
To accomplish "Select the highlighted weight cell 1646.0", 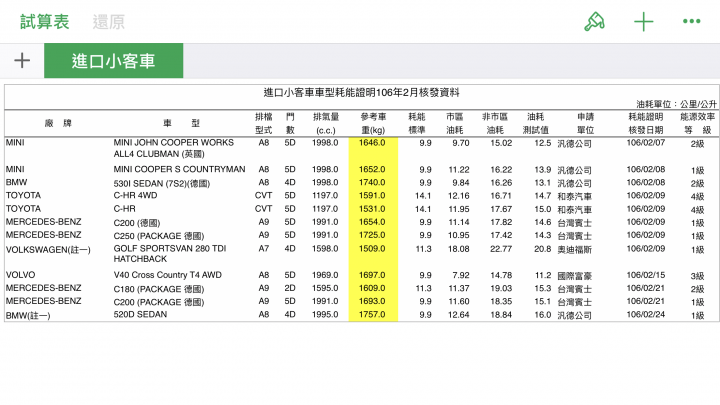I will 372,142.
